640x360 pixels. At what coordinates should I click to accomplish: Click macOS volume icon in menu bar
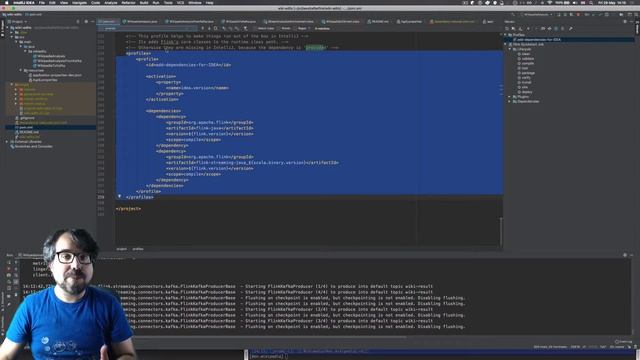[x=576, y=2]
